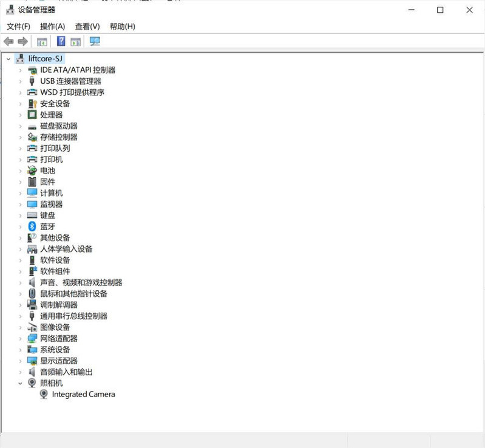Select the 处理器 label
The height and width of the screenshot is (448, 485).
pyautogui.click(x=52, y=115)
